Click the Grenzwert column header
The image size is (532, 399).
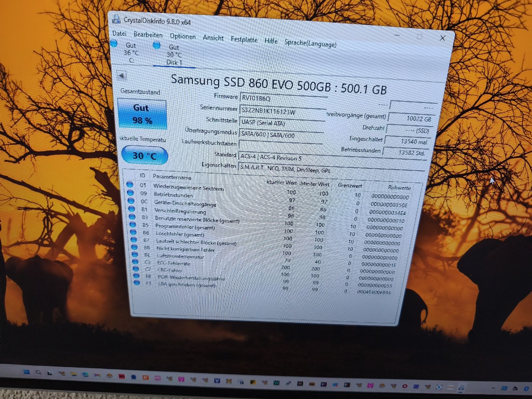(x=350, y=185)
